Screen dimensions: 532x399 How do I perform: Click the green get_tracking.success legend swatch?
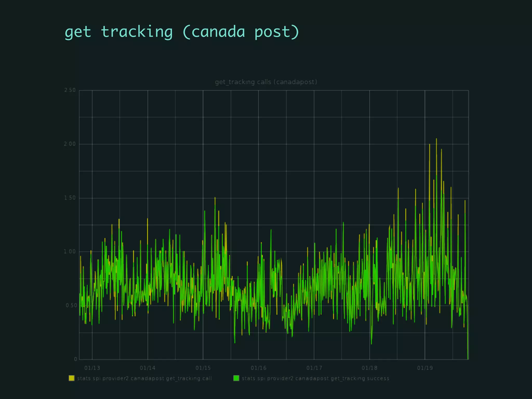(x=236, y=378)
